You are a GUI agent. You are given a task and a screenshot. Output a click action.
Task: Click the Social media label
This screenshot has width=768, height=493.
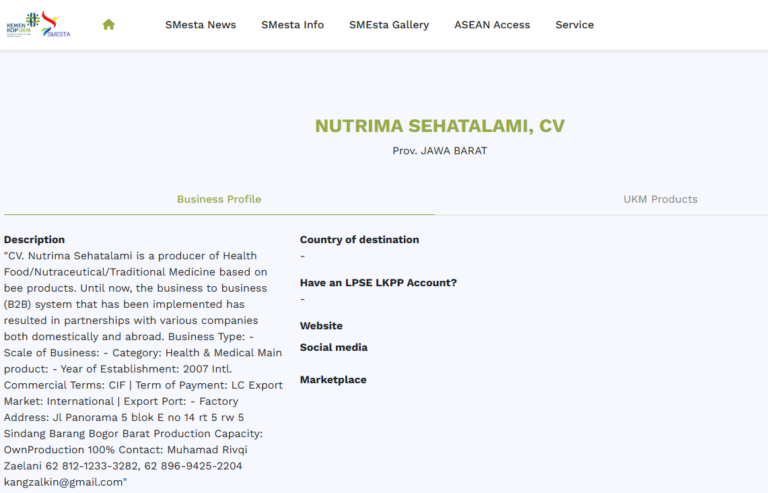click(333, 348)
